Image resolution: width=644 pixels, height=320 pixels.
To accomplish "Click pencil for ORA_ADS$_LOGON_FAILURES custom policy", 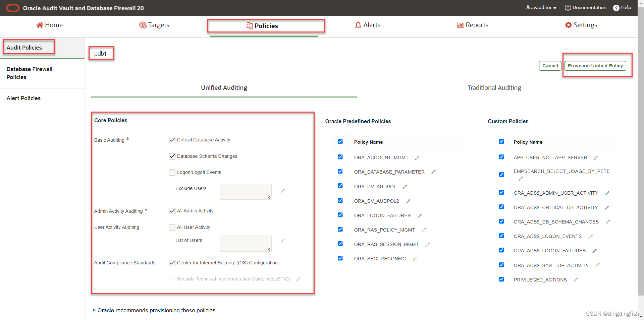I will [x=595, y=251].
